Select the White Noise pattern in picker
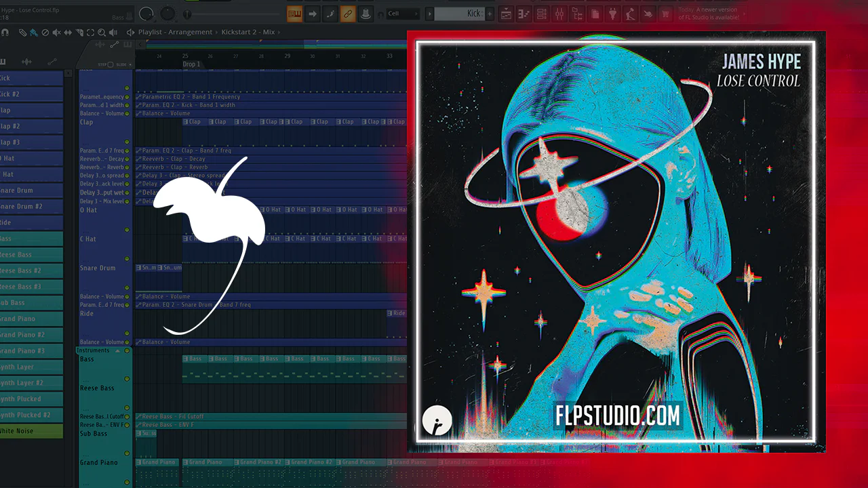This screenshot has height=488, width=868. [31, 431]
